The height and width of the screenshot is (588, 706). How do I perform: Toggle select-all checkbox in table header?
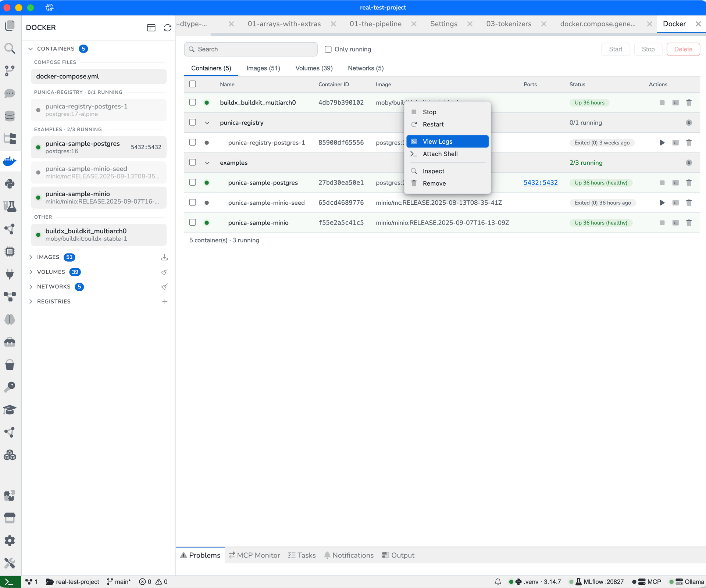[x=192, y=84]
